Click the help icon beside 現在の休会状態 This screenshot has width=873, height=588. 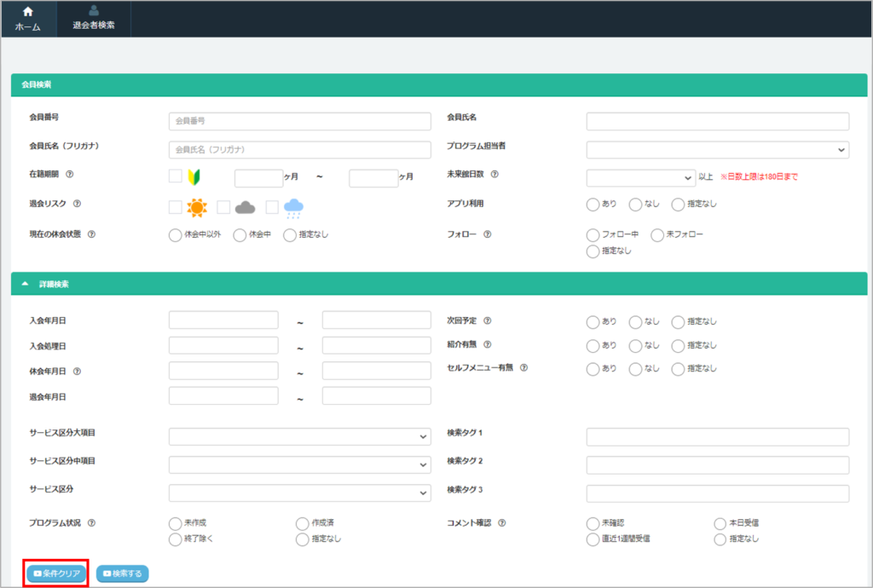[91, 234]
